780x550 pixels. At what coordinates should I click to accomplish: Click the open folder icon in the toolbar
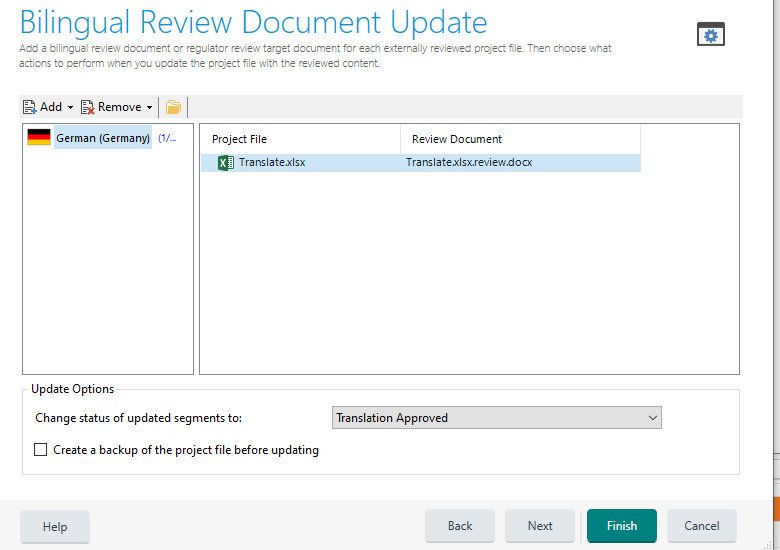click(x=173, y=107)
